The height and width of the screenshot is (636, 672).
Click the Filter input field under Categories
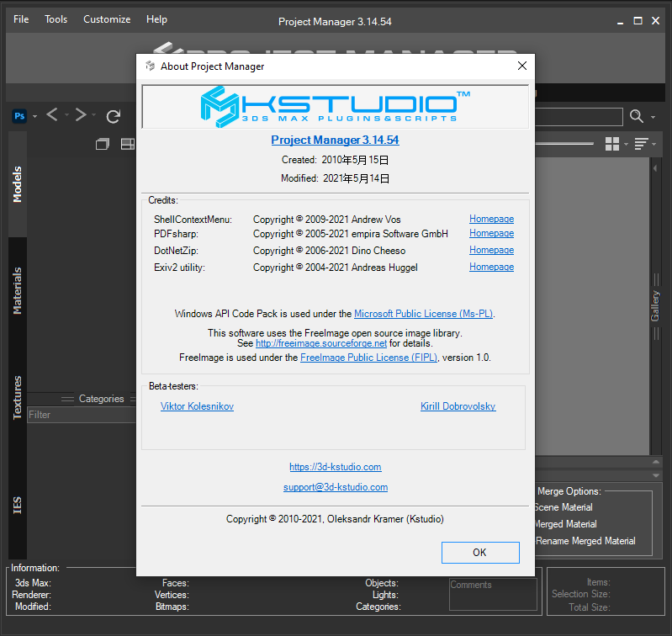[x=82, y=415]
